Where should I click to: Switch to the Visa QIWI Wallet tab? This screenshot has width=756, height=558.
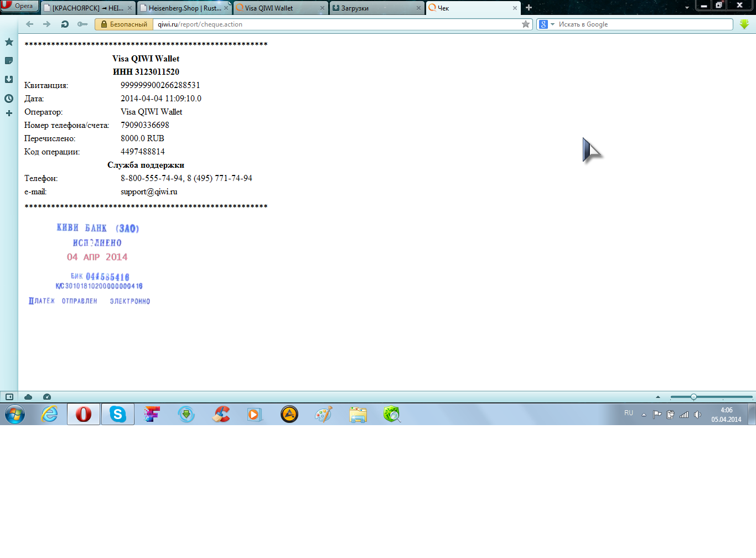[280, 8]
